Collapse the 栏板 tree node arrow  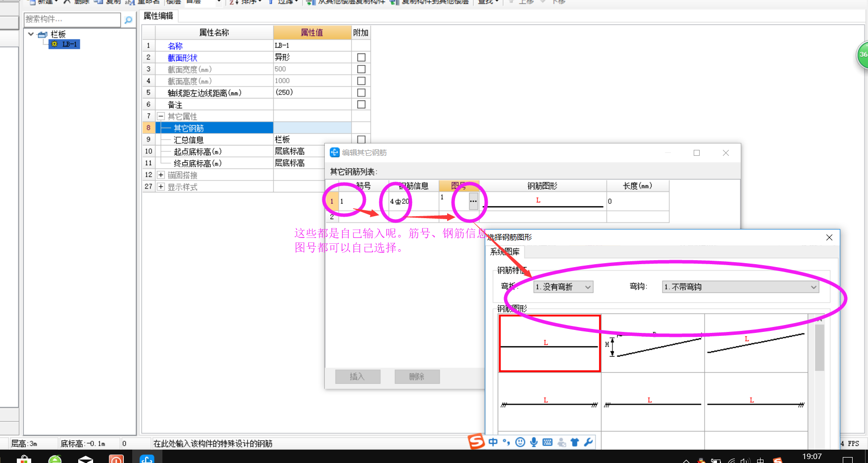click(31, 34)
